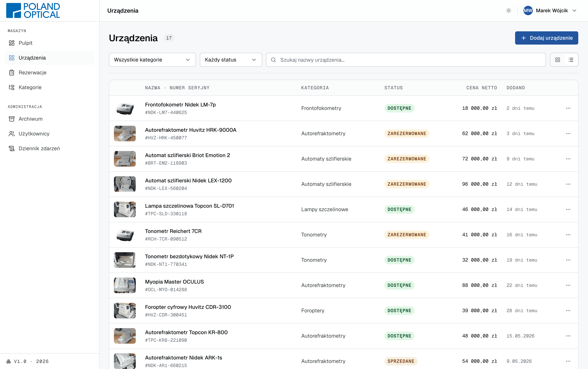Click the Tonometr Reichert 7CR thumbnail
This screenshot has height=369, width=588.
coord(125,235)
